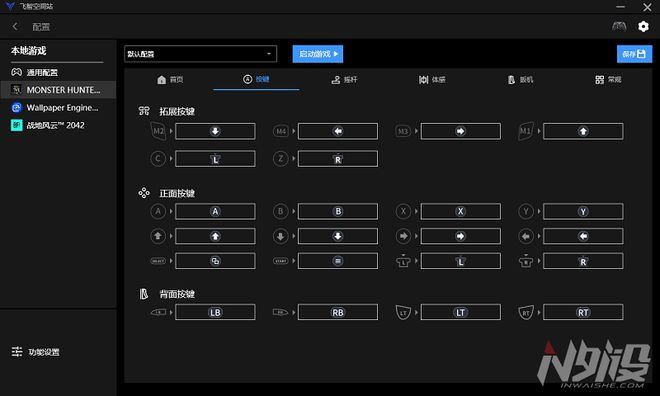
Task: Click the RT trigger source icon
Action: (x=526, y=312)
